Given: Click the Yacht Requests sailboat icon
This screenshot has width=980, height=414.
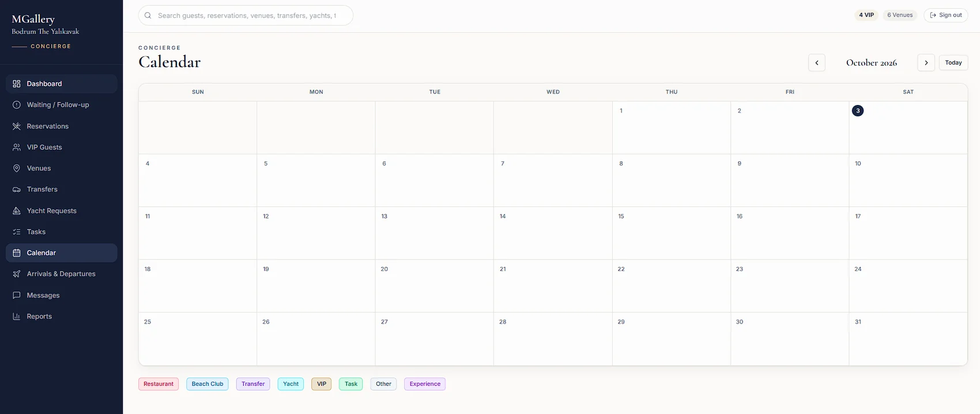Looking at the screenshot, I should pos(17,210).
